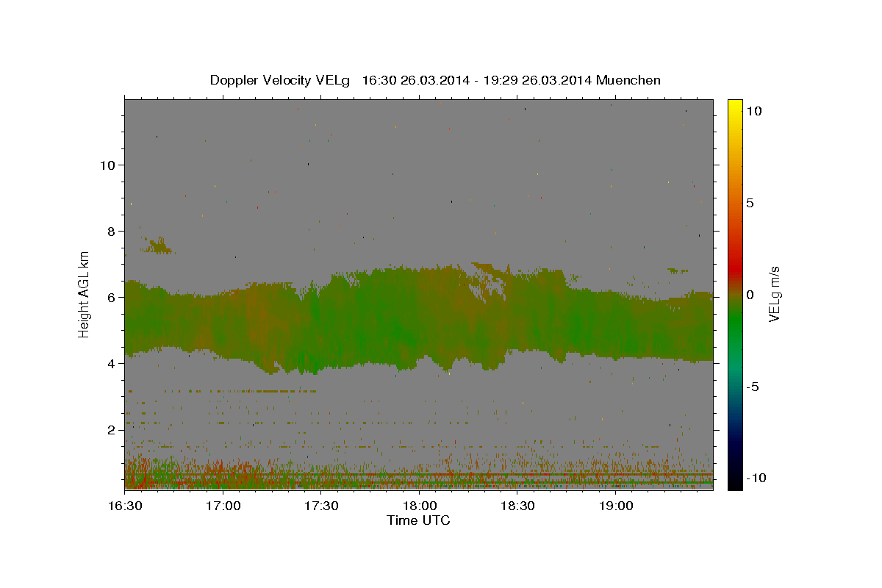Pick the yellow top end of the colorbar
Viewport: 882px width, 588px height.
click(735, 107)
